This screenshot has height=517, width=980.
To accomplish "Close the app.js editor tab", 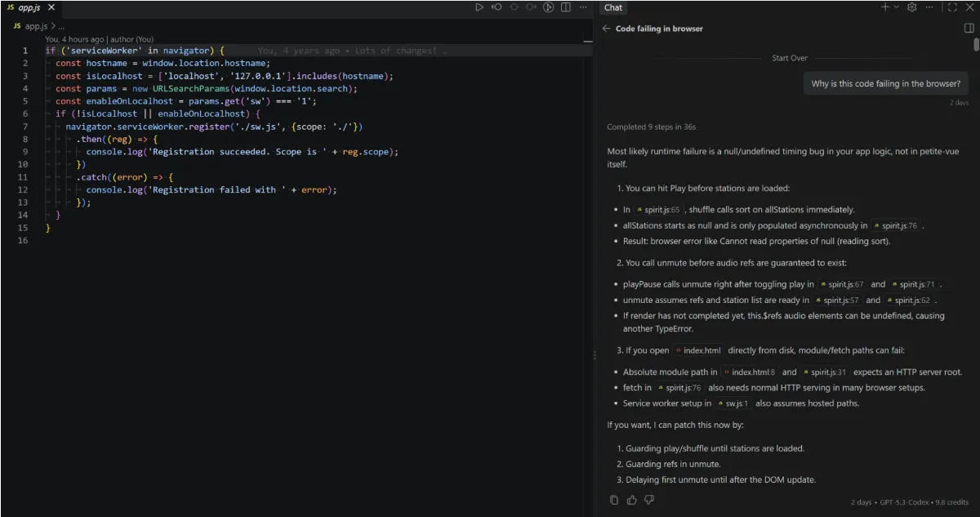I will (x=51, y=7).
